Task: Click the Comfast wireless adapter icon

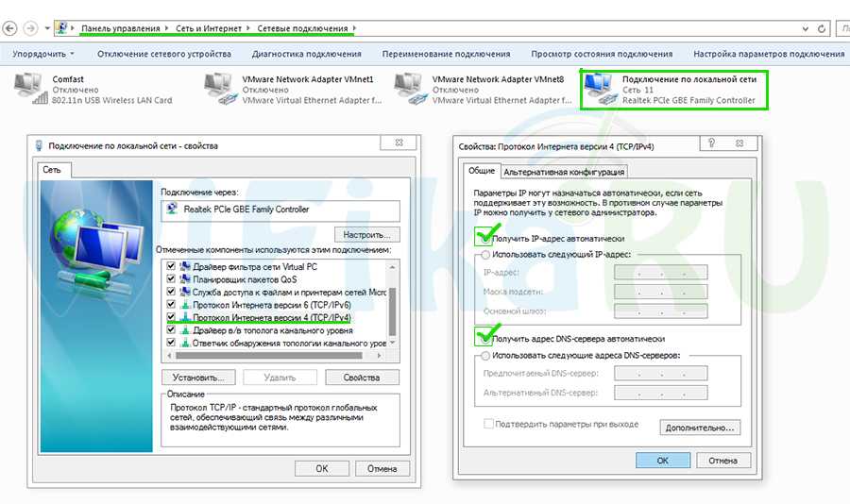Action: 32,89
